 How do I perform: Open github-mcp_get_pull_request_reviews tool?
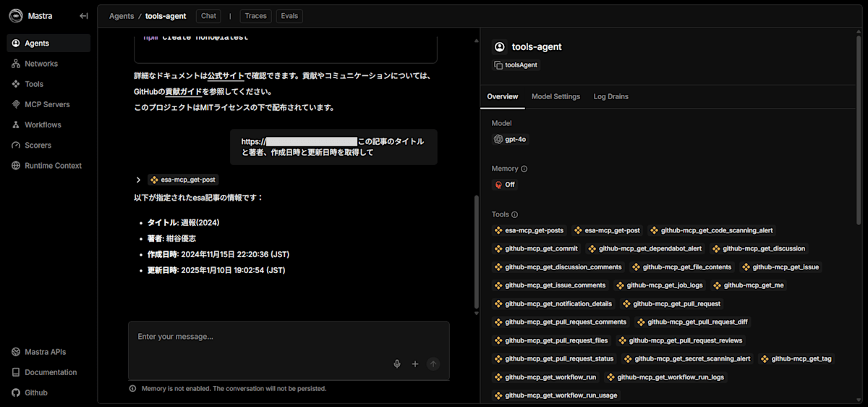681,340
